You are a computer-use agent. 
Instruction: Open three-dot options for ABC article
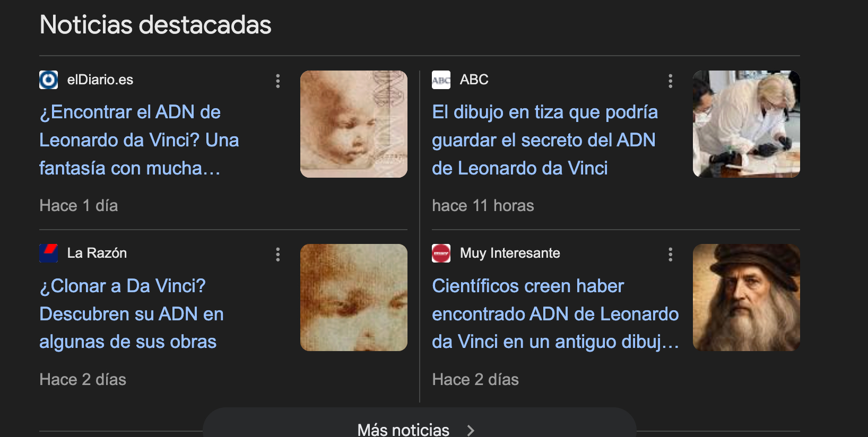[x=671, y=81]
